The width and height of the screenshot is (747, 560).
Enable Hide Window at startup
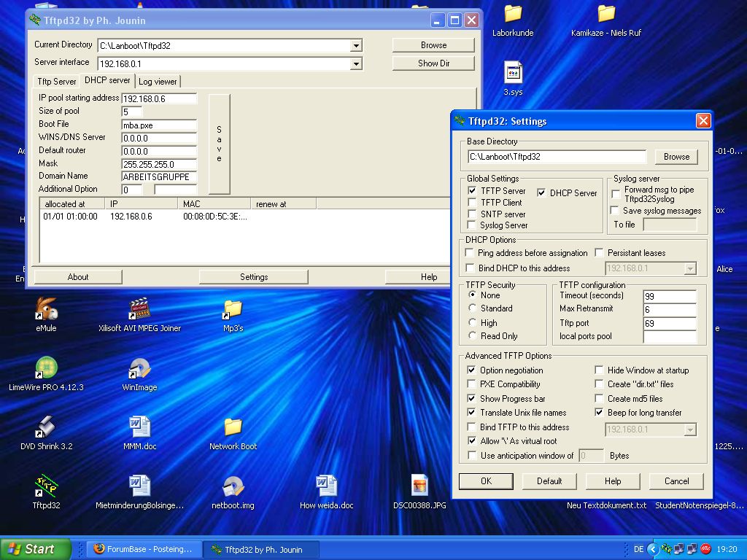coord(600,370)
